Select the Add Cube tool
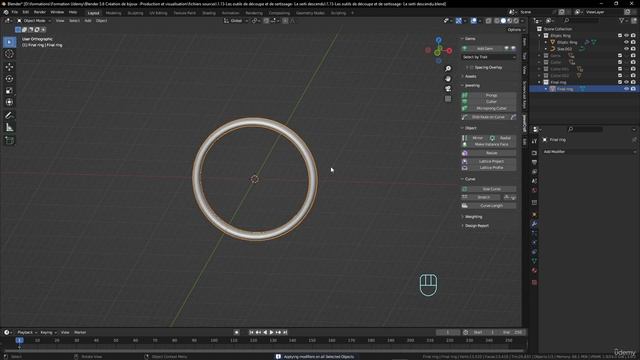Screen dimensions: 640x360 tap(9, 141)
